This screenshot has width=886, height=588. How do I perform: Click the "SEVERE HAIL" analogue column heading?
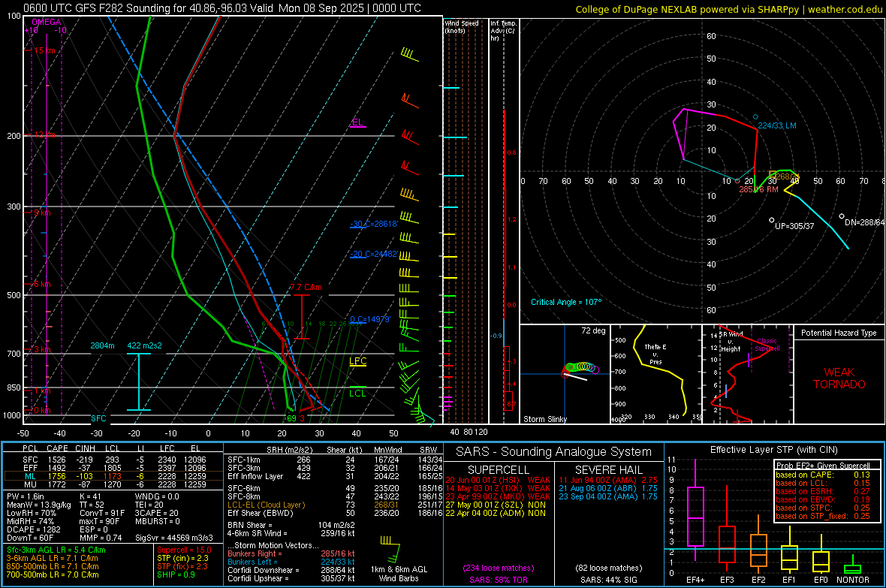tap(609, 470)
